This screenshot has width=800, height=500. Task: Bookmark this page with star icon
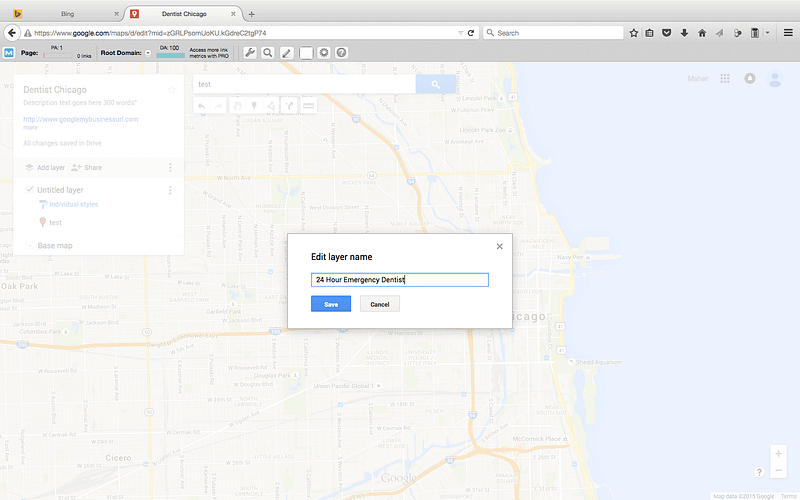(634, 33)
